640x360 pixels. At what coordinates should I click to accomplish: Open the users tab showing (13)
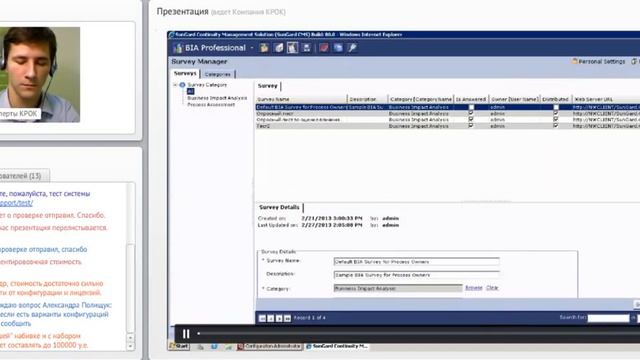pyautogui.click(x=24, y=176)
